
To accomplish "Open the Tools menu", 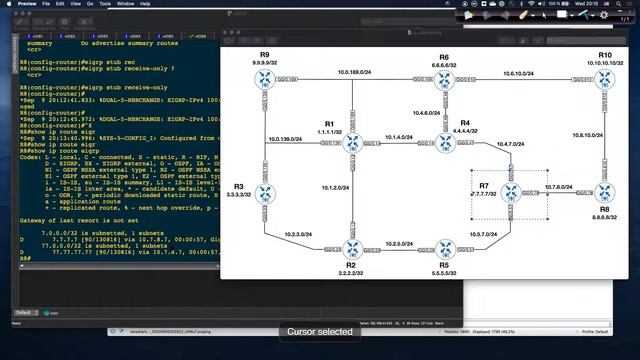I will pyautogui.click(x=105, y=4).
